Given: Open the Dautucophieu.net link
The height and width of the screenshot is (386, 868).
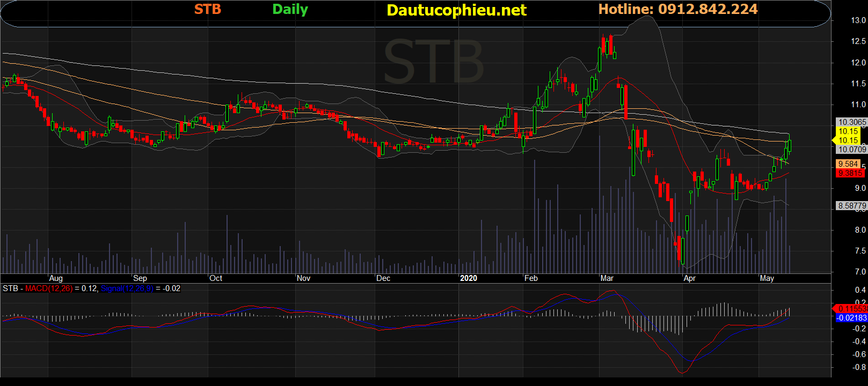Looking at the screenshot, I should point(456,10).
